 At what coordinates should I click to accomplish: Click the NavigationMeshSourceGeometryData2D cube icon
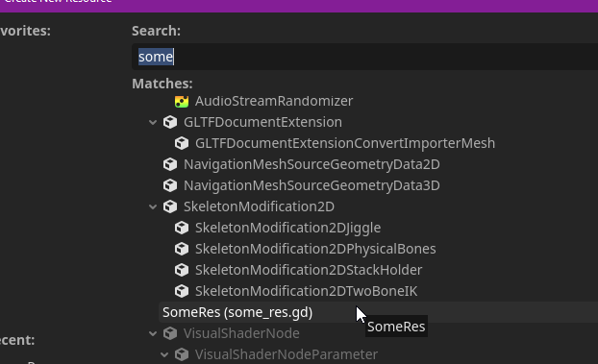[x=170, y=164]
